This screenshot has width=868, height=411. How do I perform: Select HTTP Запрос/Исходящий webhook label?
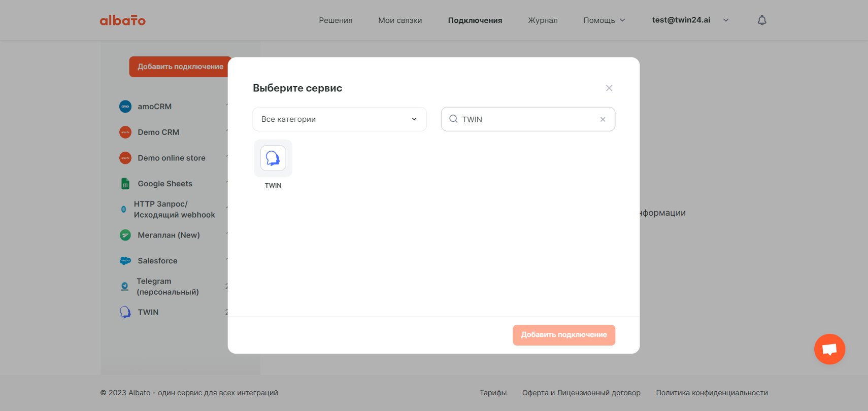[174, 210]
